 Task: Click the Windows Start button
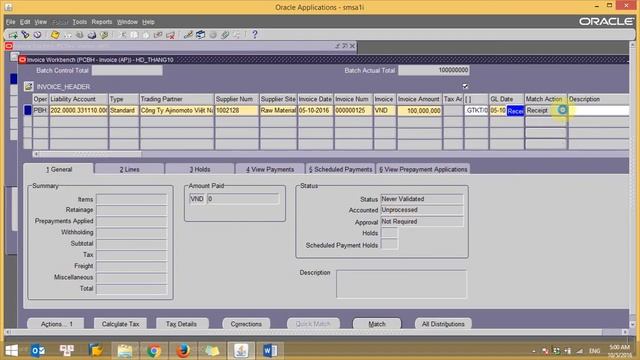point(11,350)
